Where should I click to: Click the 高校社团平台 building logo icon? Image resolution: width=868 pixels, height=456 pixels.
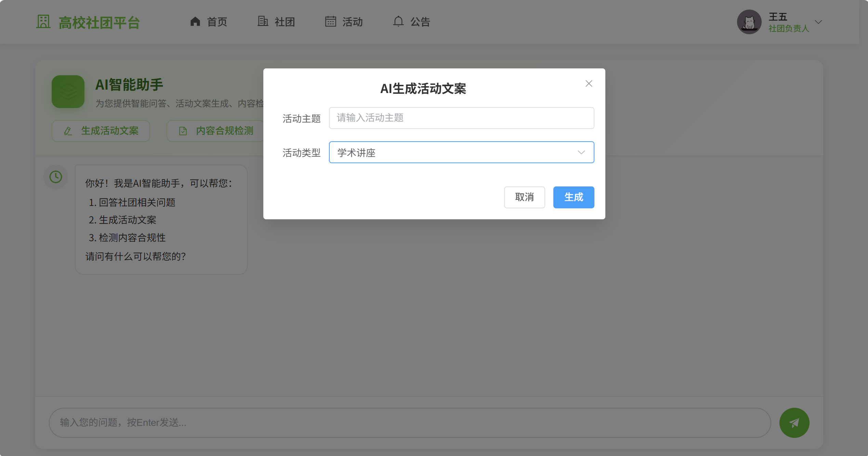(43, 22)
